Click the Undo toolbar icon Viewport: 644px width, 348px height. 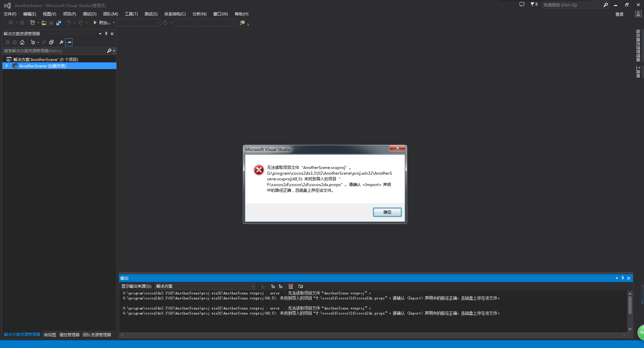[69, 23]
